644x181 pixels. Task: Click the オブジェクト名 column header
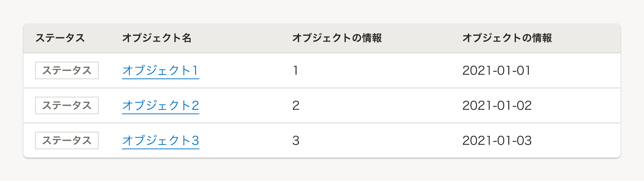point(157,38)
